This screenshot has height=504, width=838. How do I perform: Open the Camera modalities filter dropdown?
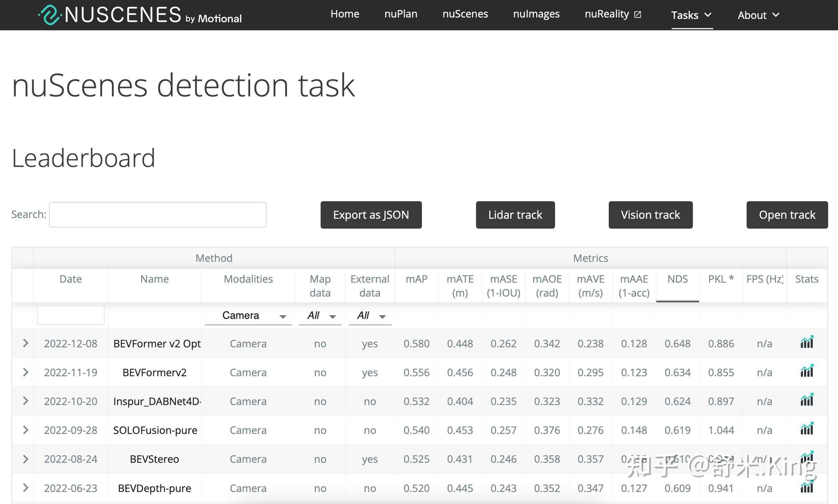click(x=248, y=316)
